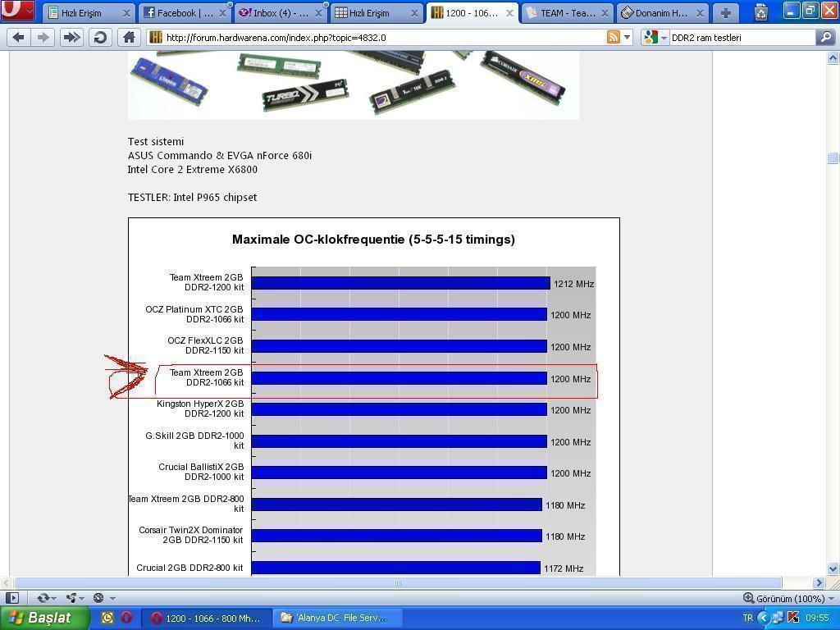Open the closed tabs trash can
The width and height of the screenshot is (840, 630).
pos(760,12)
